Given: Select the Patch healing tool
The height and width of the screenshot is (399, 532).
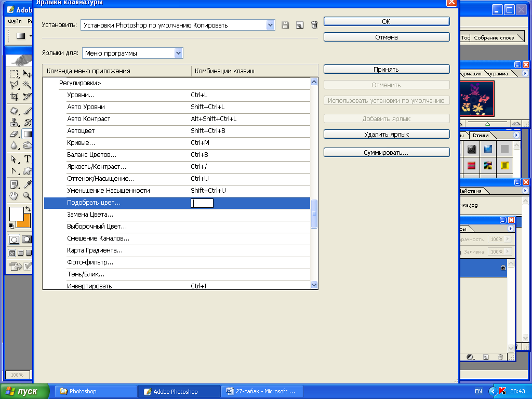Looking at the screenshot, I should click(x=14, y=111).
